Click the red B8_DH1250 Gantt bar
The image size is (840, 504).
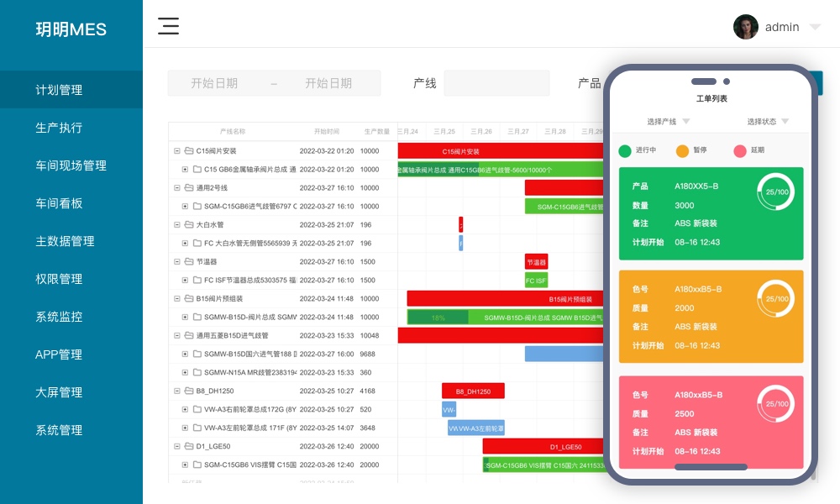tap(473, 391)
